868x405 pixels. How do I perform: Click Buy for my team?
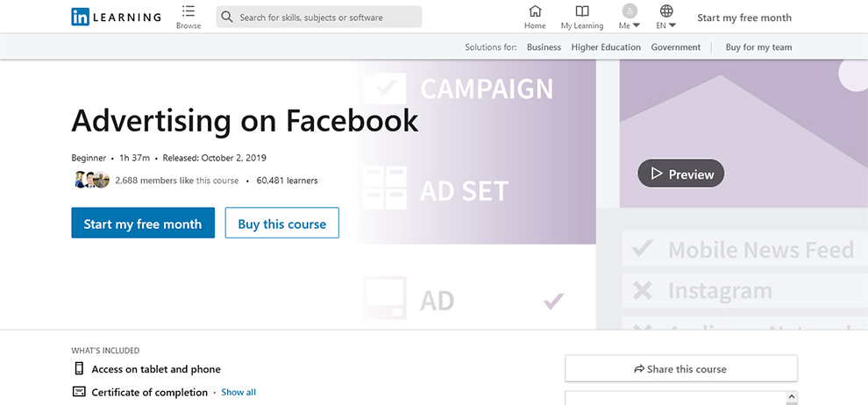coord(758,47)
